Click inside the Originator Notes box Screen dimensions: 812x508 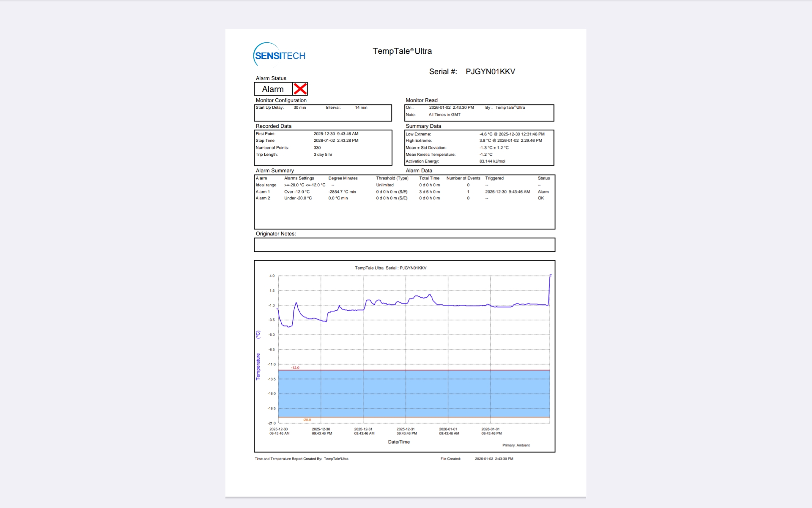point(404,245)
